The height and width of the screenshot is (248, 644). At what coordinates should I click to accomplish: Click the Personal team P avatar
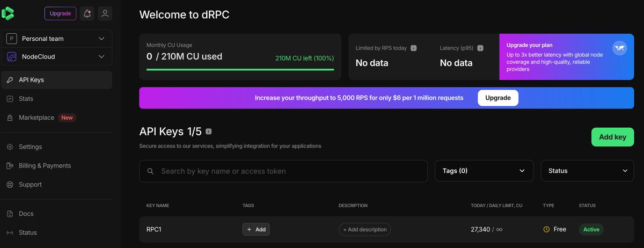(x=11, y=39)
